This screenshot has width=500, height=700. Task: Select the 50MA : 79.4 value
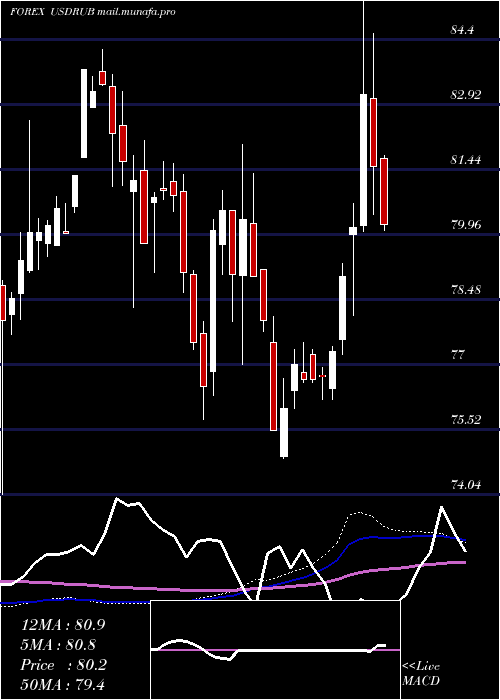pyautogui.click(x=63, y=684)
